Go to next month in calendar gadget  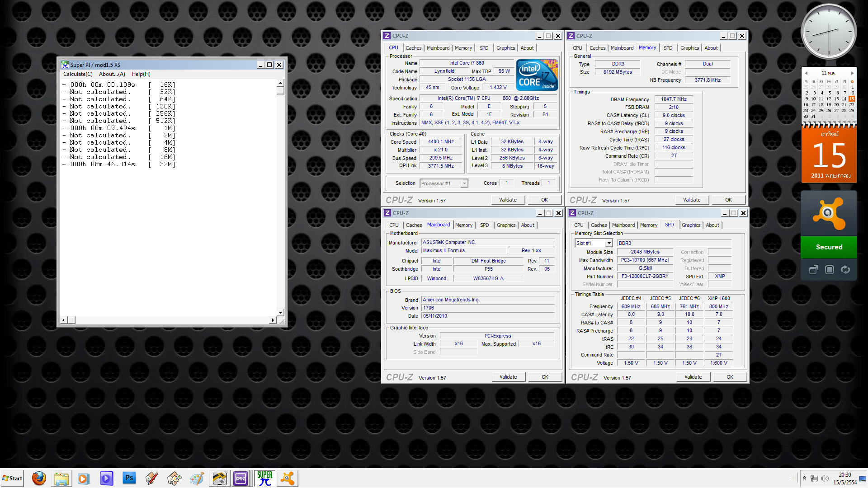(x=852, y=73)
